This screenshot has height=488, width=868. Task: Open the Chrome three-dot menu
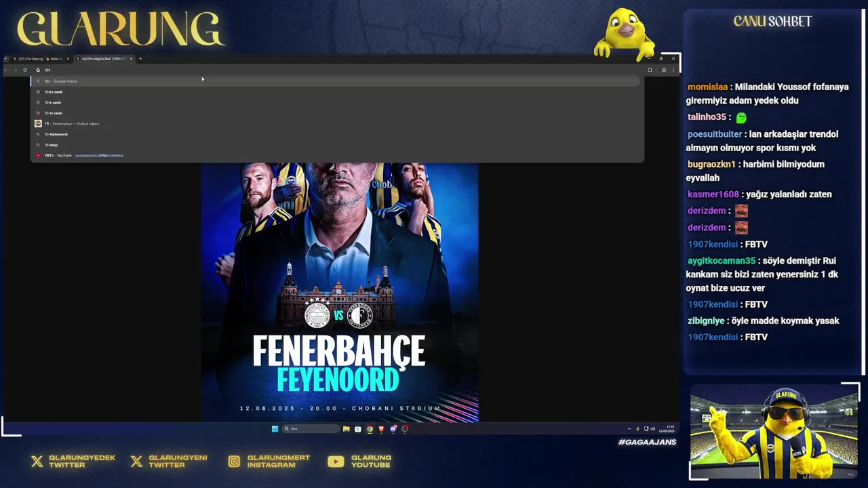(x=673, y=70)
